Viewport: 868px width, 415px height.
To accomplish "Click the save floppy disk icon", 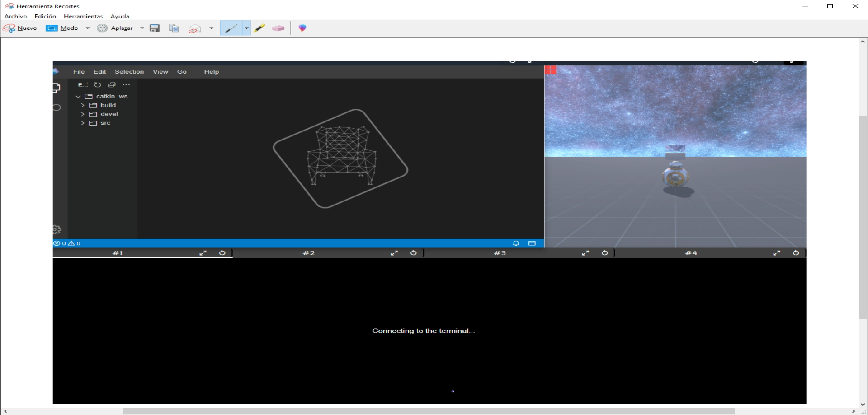I will (x=155, y=28).
